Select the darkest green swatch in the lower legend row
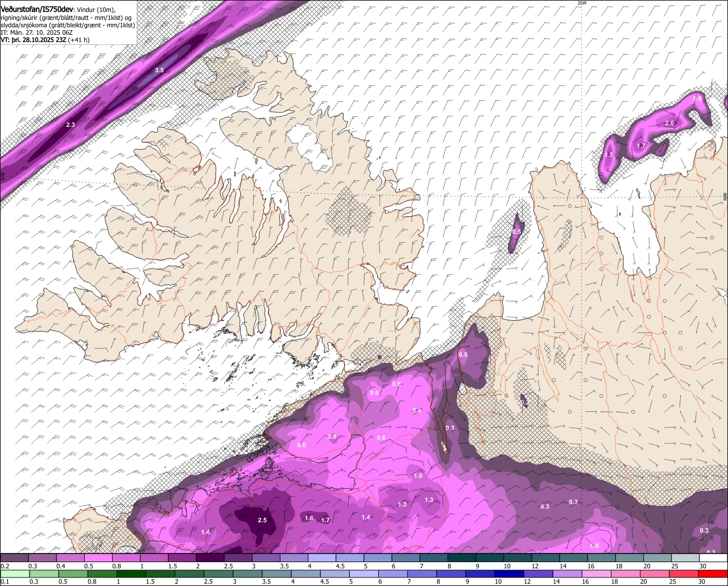728x586 pixels. (131, 573)
